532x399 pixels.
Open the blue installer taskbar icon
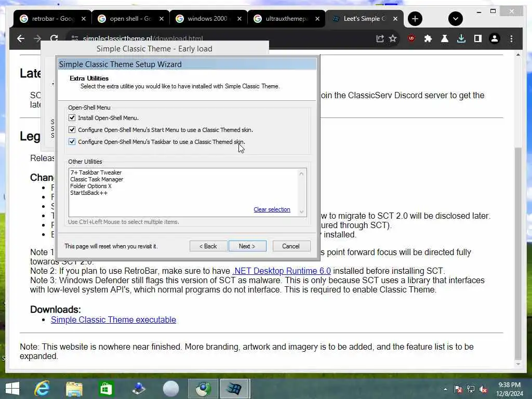click(138, 389)
